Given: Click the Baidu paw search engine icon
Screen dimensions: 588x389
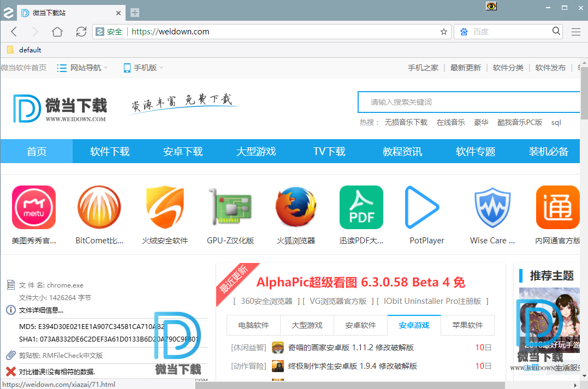Looking at the screenshot, I should tap(464, 32).
